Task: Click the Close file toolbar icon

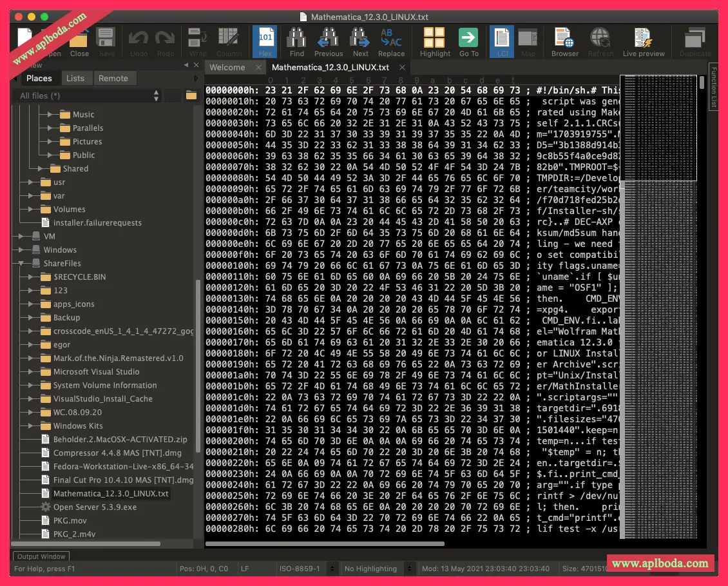Action: pyautogui.click(x=79, y=42)
